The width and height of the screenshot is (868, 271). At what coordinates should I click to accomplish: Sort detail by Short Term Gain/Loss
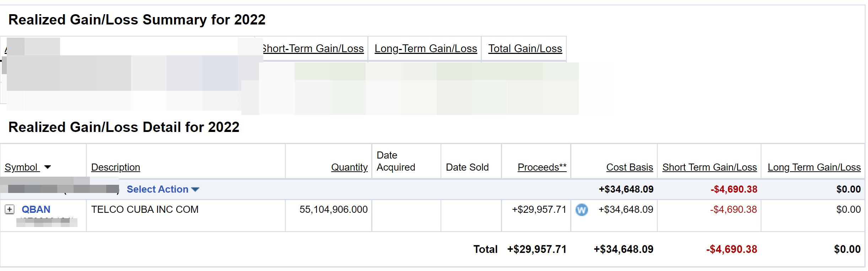[710, 167]
